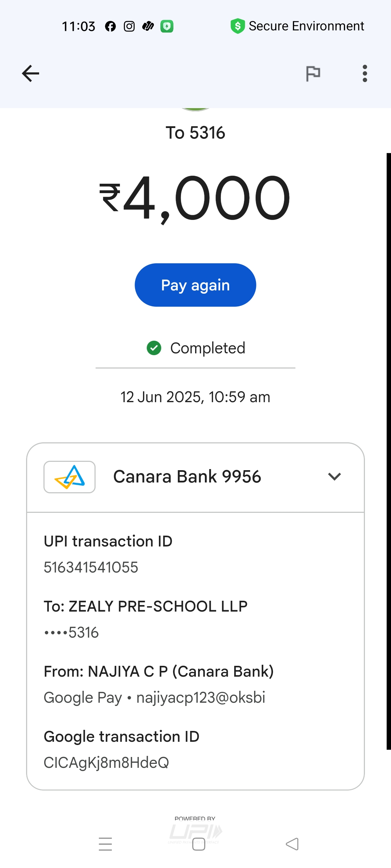Viewport: 391px width, 868px height.
Task: Tap the green battery saver status icon
Action: click(x=167, y=26)
